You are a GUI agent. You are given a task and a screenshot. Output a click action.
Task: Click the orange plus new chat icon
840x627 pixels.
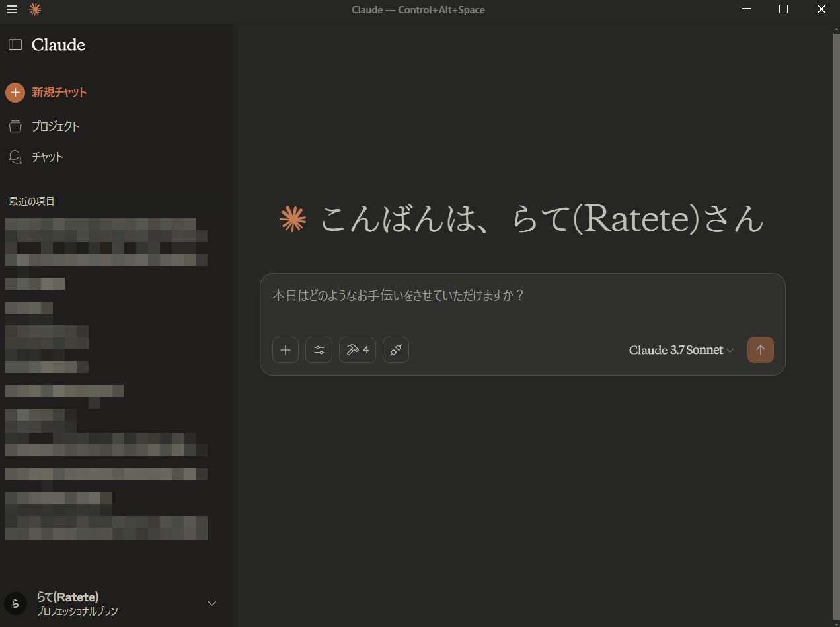[15, 93]
